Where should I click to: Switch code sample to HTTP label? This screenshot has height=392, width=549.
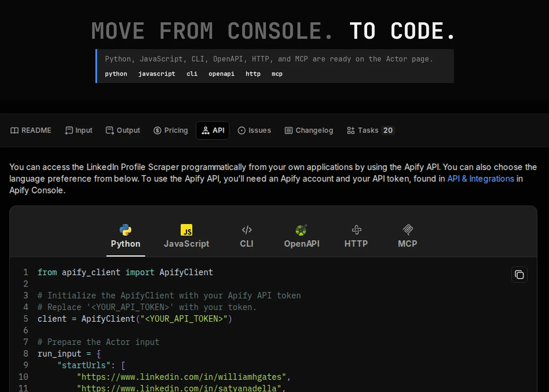coord(356,244)
